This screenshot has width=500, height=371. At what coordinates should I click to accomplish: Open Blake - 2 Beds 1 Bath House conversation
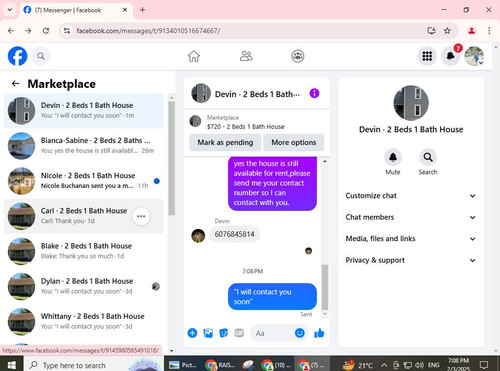[x=84, y=251]
